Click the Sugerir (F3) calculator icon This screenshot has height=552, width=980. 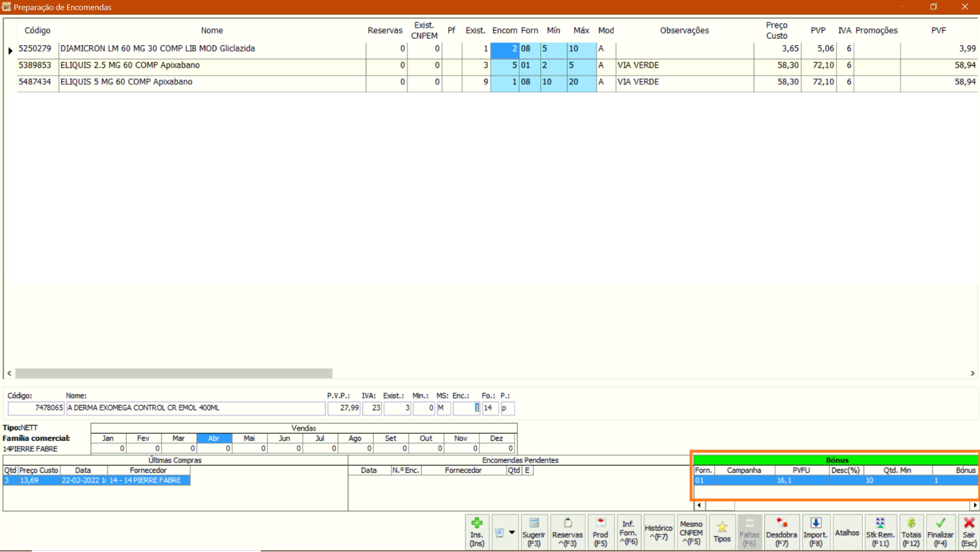click(534, 532)
